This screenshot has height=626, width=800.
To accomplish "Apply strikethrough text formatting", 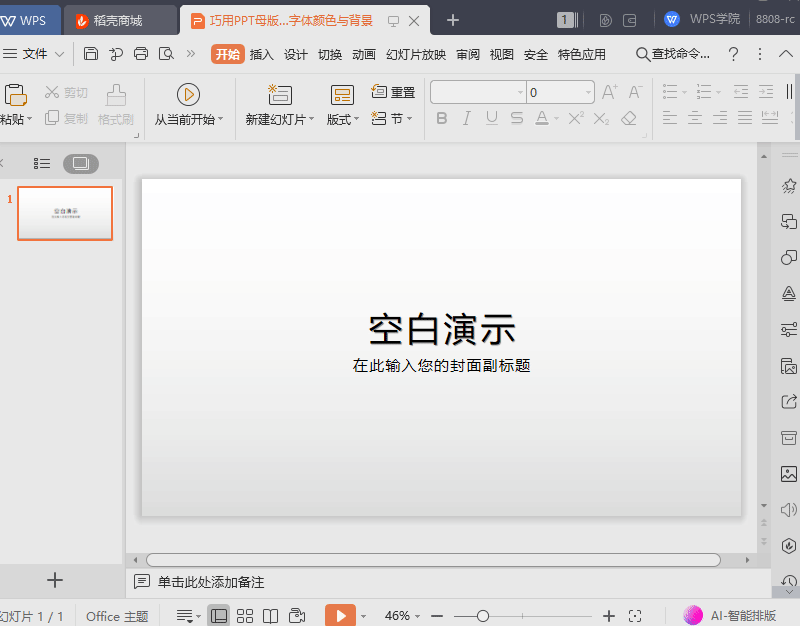I will coord(517,119).
